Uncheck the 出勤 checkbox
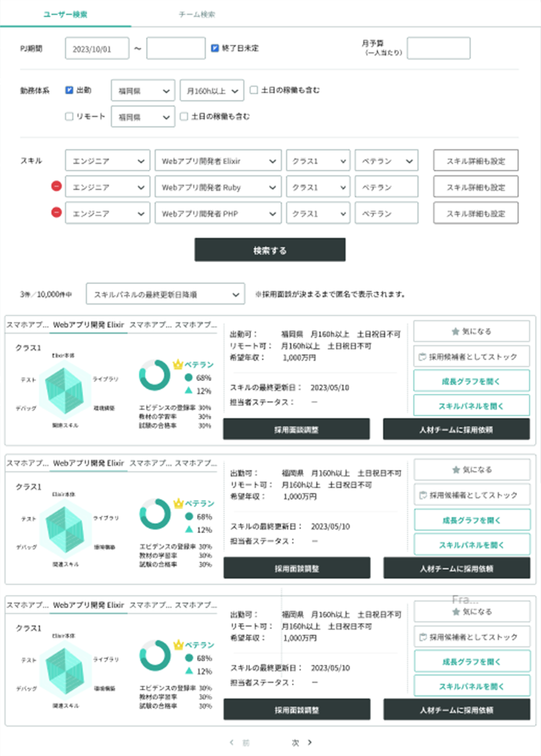Screen dimensions: 541x756 69,90
